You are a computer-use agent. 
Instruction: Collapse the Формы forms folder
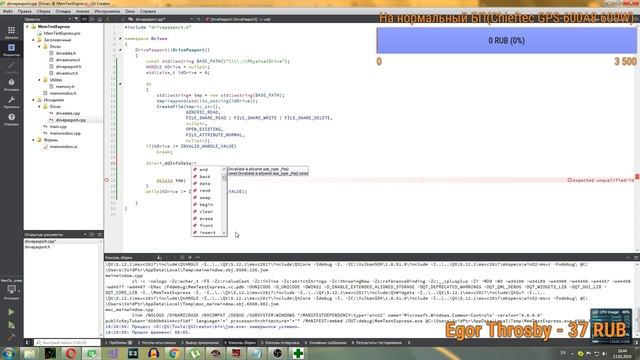pos(33,140)
